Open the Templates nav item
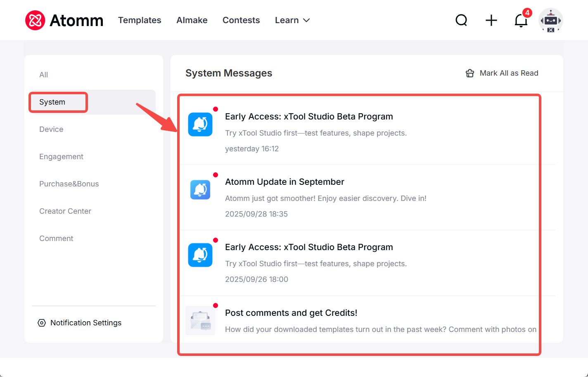 point(140,20)
